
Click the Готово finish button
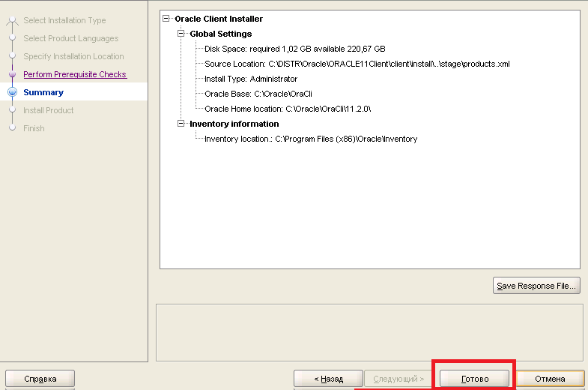(x=474, y=379)
